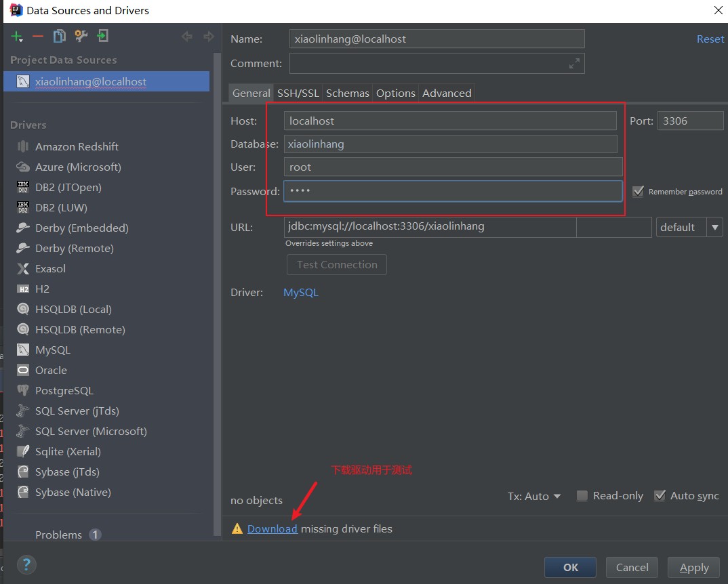Toggle Remember password checkbox

pyautogui.click(x=639, y=192)
